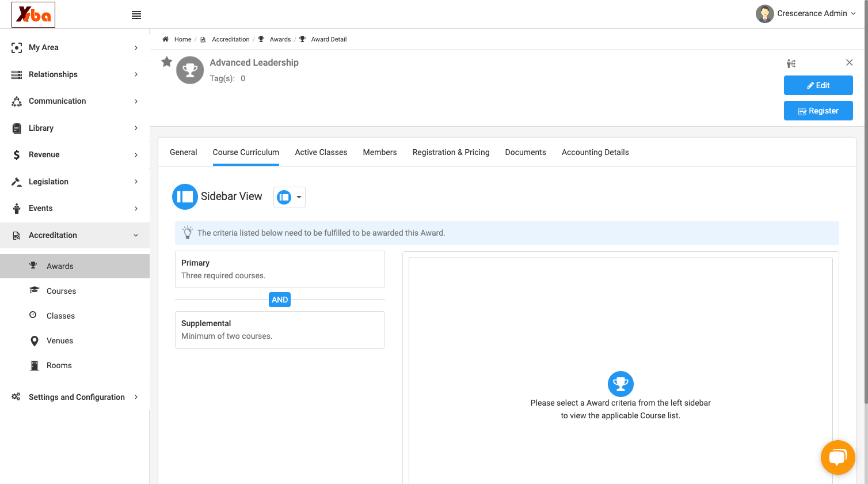Expand the Settings and Configuration chevron
This screenshot has width=868, height=484.
(136, 397)
